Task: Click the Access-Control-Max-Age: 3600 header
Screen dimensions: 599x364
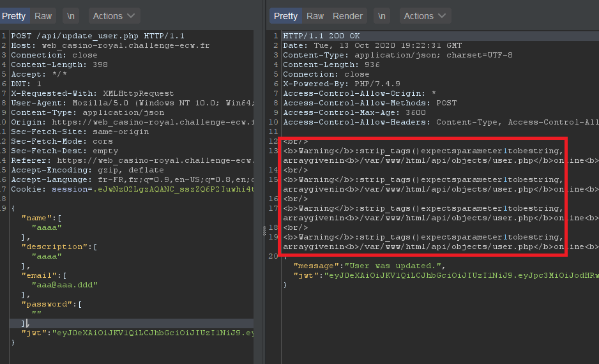Action: click(354, 112)
